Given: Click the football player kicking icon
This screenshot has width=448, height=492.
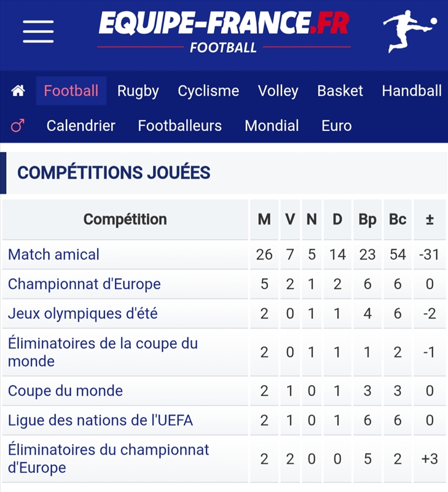Looking at the screenshot, I should point(409,31).
